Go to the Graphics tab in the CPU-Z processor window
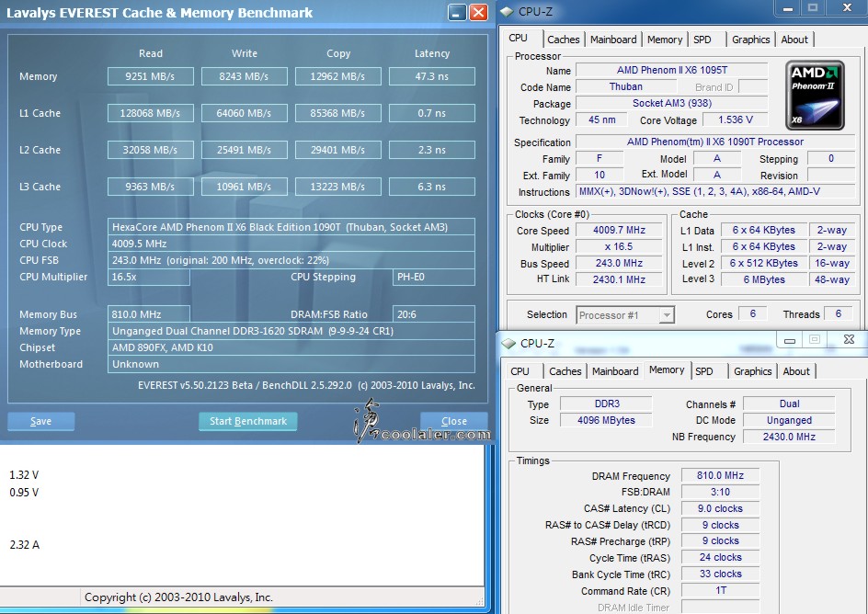The width and height of the screenshot is (868, 614). (x=750, y=40)
